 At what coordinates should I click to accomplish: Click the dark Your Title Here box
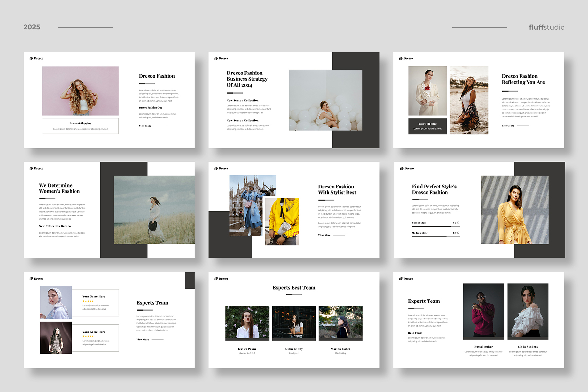point(428,126)
